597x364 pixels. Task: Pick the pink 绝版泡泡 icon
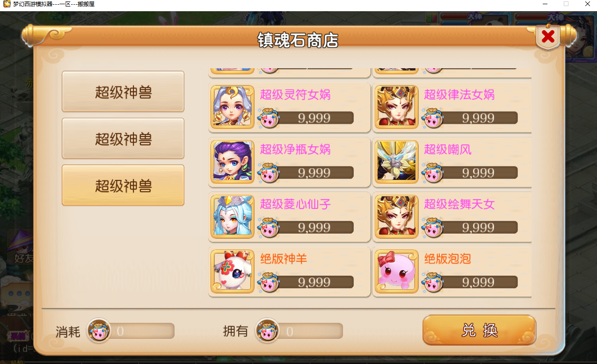pyautogui.click(x=397, y=271)
